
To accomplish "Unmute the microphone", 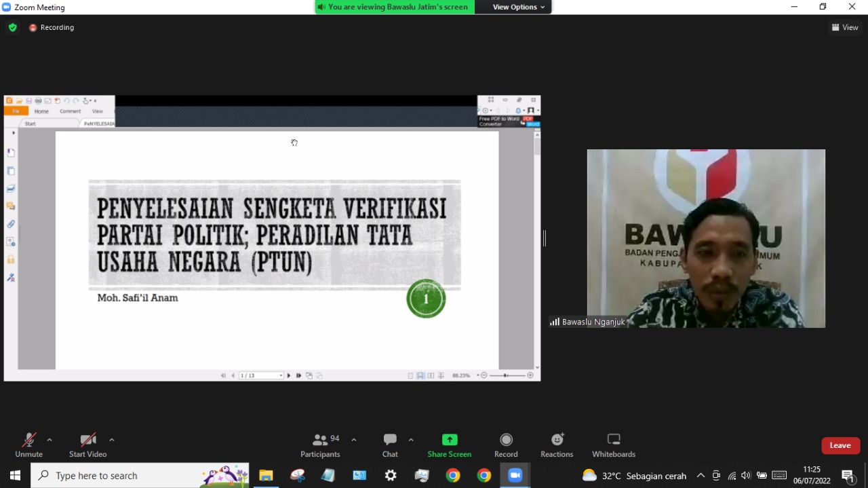I will pos(28,445).
